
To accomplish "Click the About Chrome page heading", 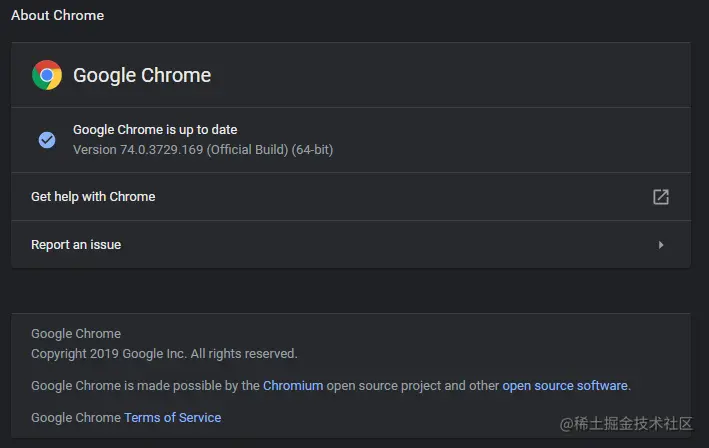I will pos(57,16).
